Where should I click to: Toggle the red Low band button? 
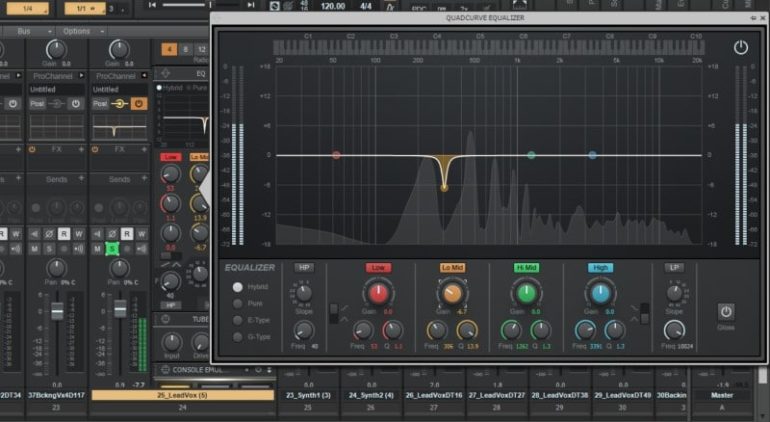pyautogui.click(x=378, y=268)
